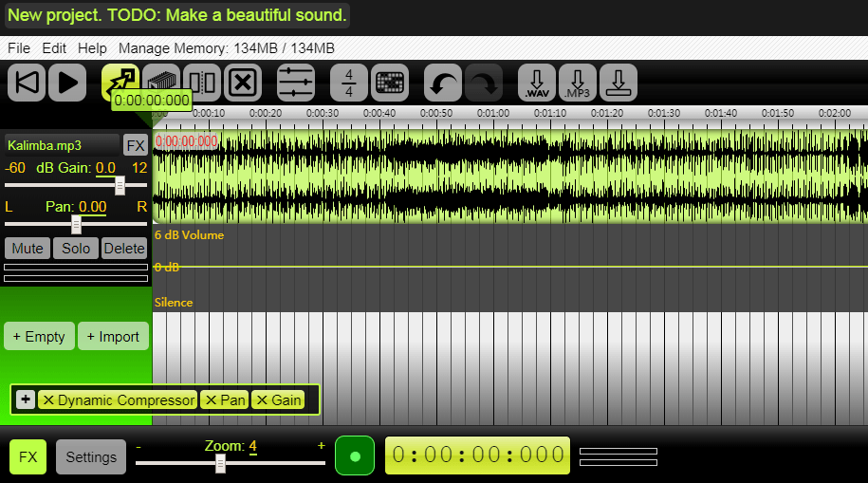The image size is (868, 483).
Task: Zoom in with the plus sign
Action: tap(321, 445)
